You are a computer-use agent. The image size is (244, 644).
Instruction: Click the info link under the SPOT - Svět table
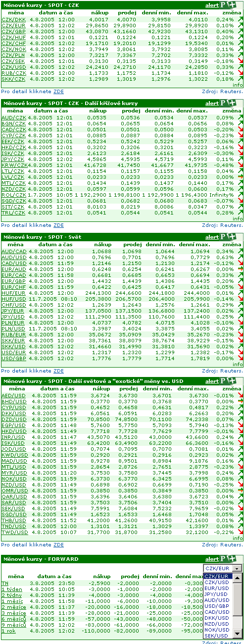238,364
